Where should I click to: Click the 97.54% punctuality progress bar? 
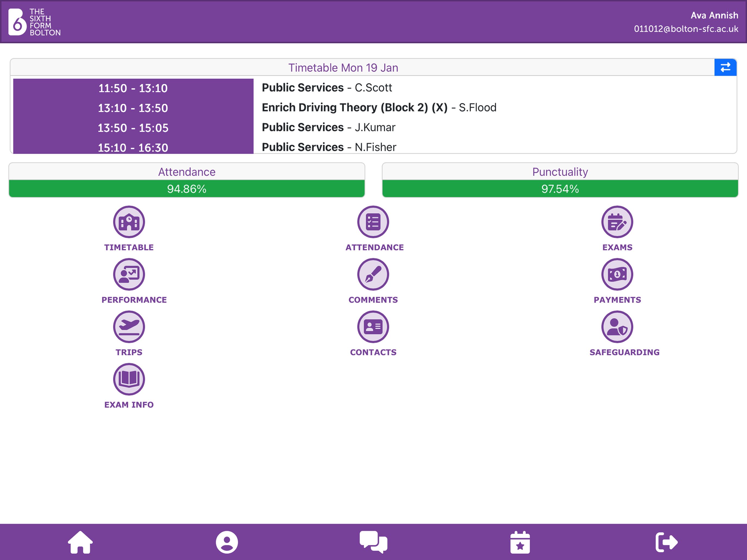tap(560, 188)
